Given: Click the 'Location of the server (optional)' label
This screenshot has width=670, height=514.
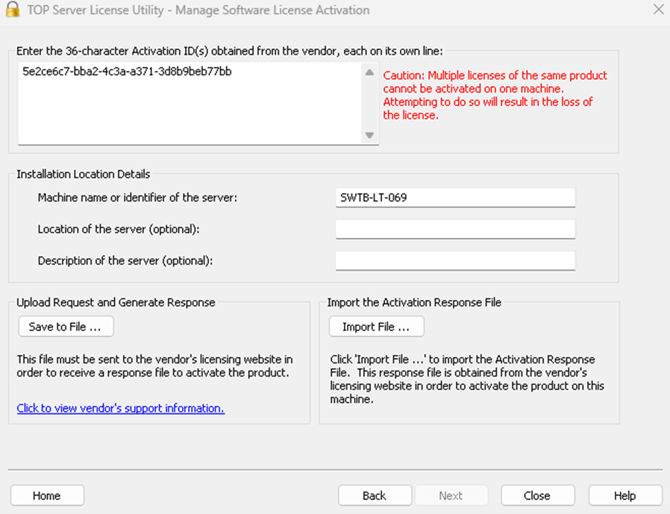Looking at the screenshot, I should [x=118, y=229].
